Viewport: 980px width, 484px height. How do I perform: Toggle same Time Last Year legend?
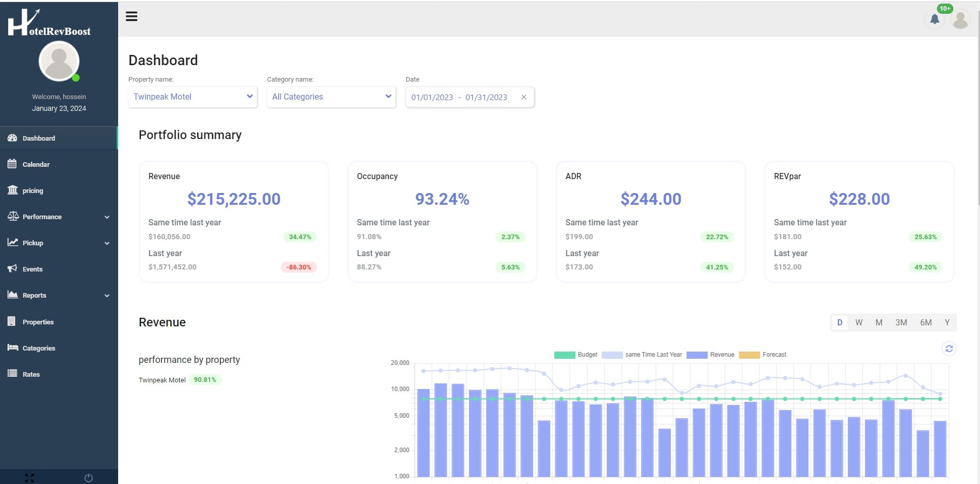(642, 355)
